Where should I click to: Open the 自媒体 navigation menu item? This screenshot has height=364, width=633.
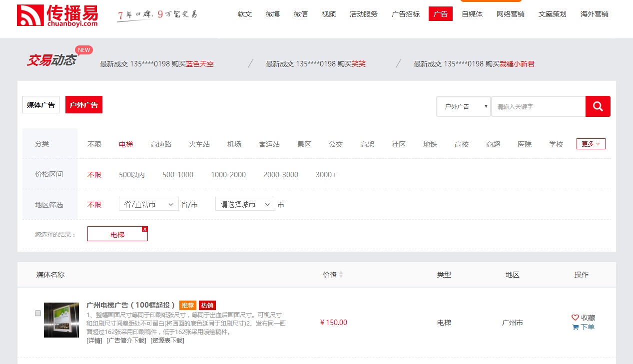click(x=472, y=14)
